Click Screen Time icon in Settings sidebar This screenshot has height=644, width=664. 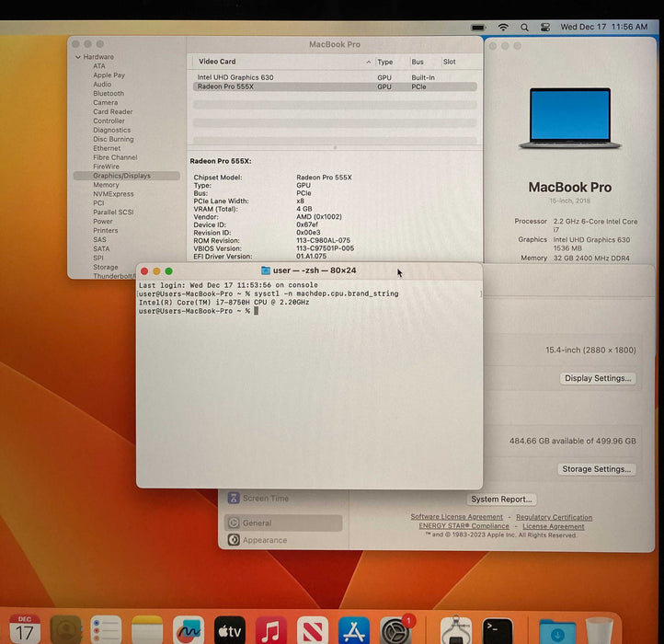pos(234,498)
